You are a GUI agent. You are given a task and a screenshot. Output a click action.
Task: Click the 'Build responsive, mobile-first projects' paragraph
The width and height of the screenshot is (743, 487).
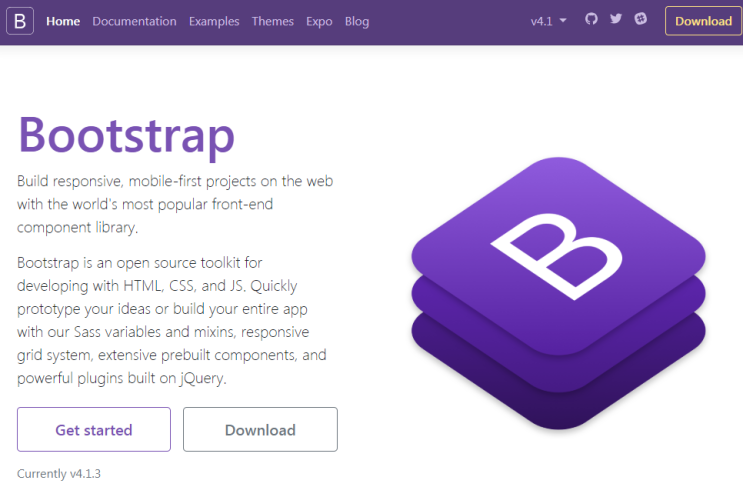175,204
